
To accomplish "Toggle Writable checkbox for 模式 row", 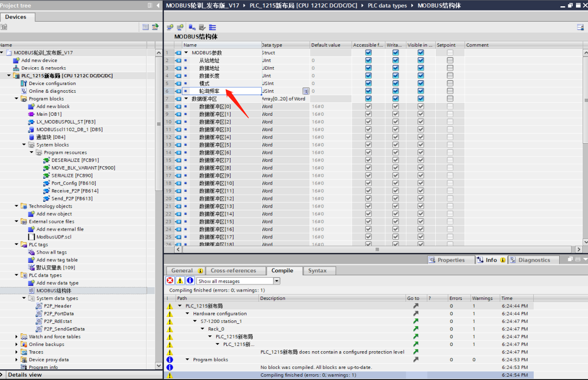I will click(x=395, y=84).
